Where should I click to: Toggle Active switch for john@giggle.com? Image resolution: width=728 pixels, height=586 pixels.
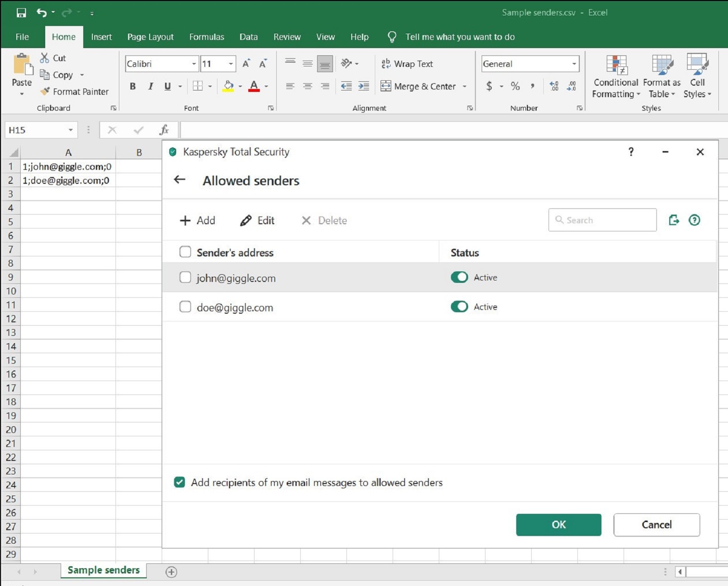tap(459, 278)
